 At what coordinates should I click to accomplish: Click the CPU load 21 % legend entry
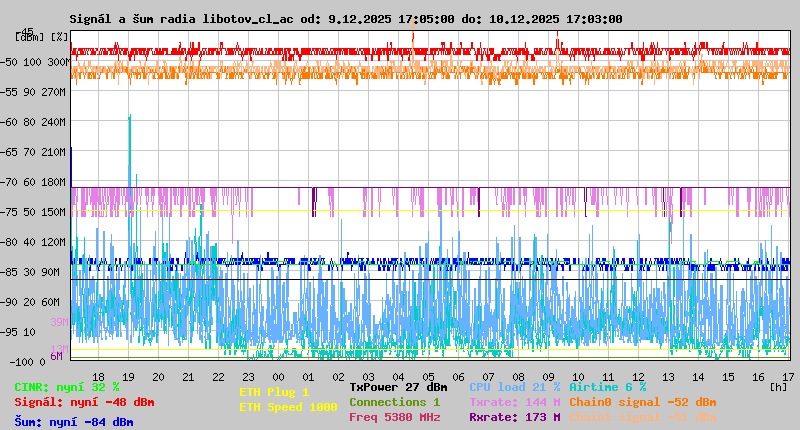514,387
